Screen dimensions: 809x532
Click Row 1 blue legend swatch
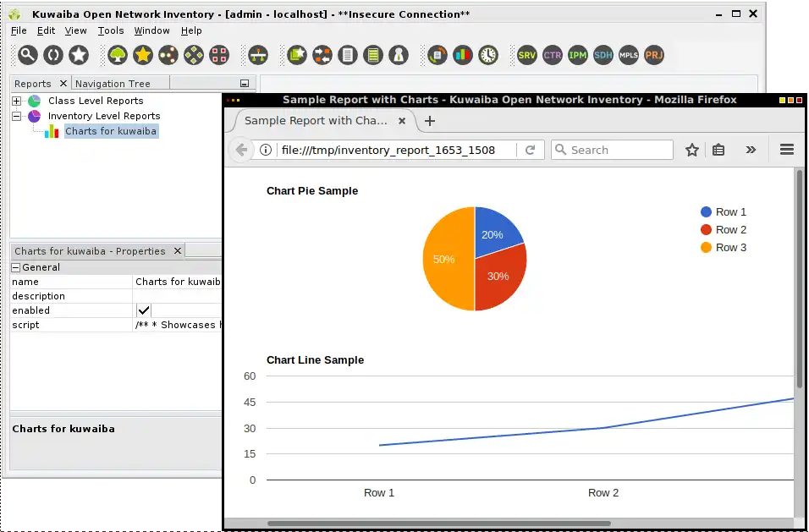click(x=706, y=212)
